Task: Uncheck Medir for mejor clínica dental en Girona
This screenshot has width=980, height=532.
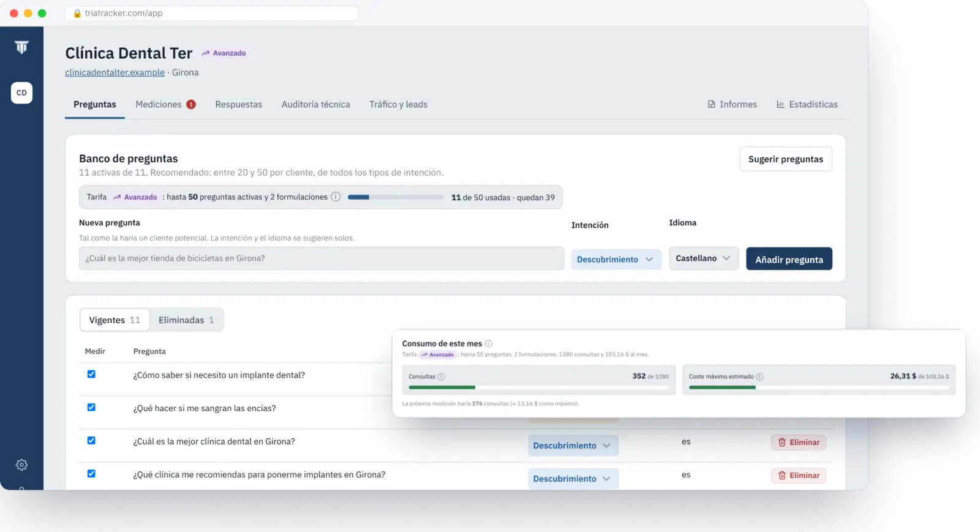Action: 91,440
